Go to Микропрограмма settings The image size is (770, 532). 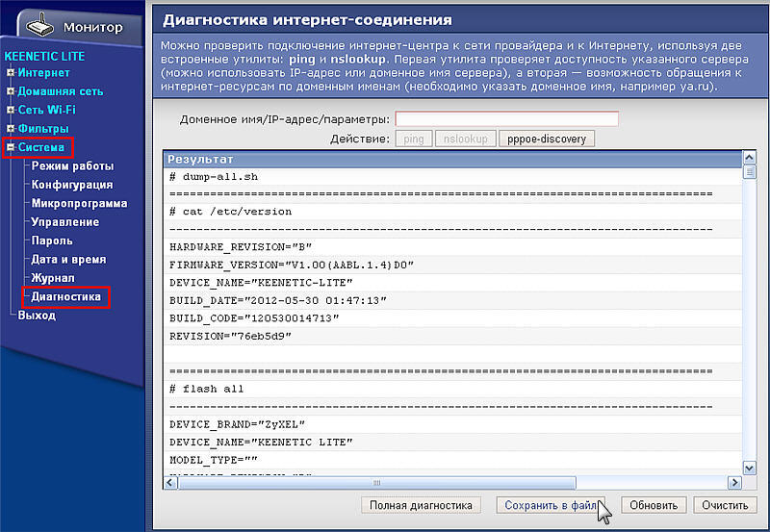(x=79, y=203)
